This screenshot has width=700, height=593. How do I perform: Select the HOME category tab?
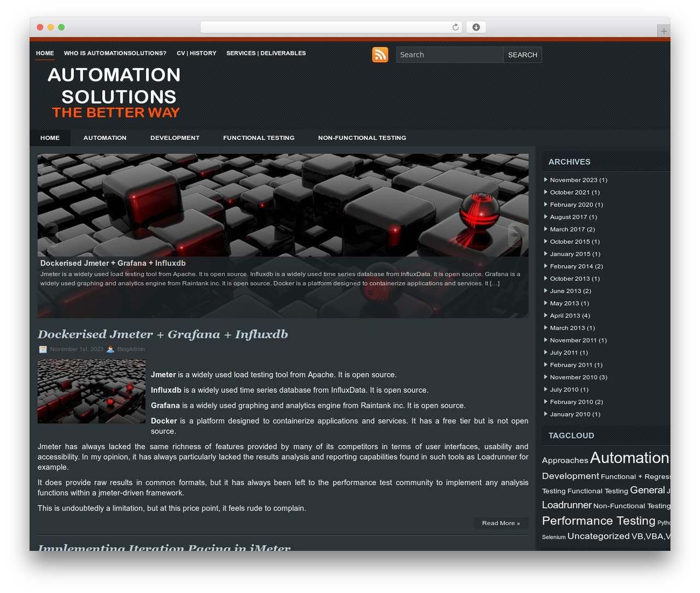point(50,138)
